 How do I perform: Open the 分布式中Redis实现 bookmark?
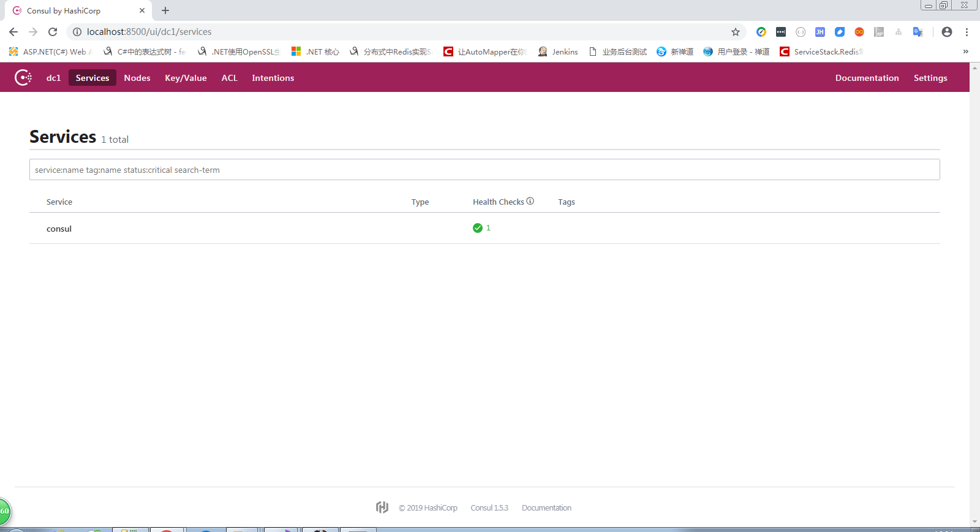391,51
